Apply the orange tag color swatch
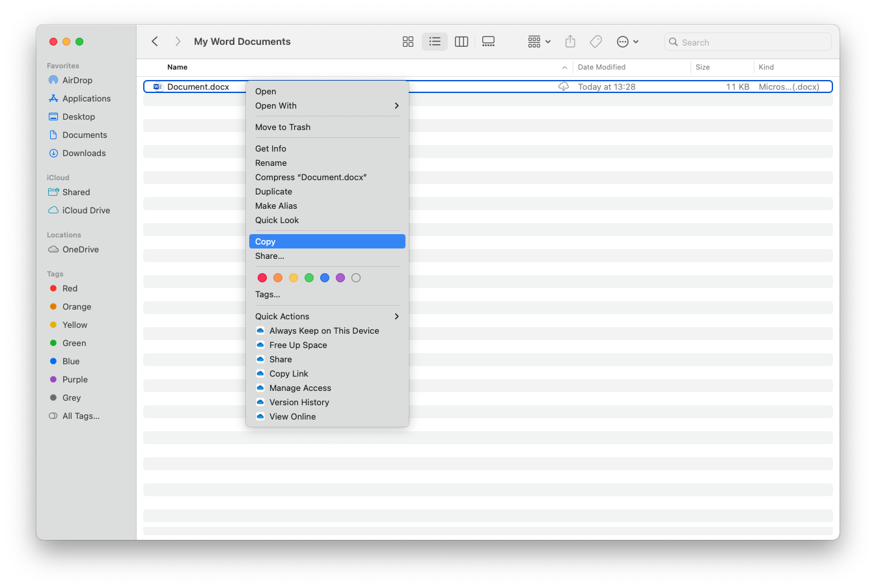The width and height of the screenshot is (876, 588). tap(278, 278)
